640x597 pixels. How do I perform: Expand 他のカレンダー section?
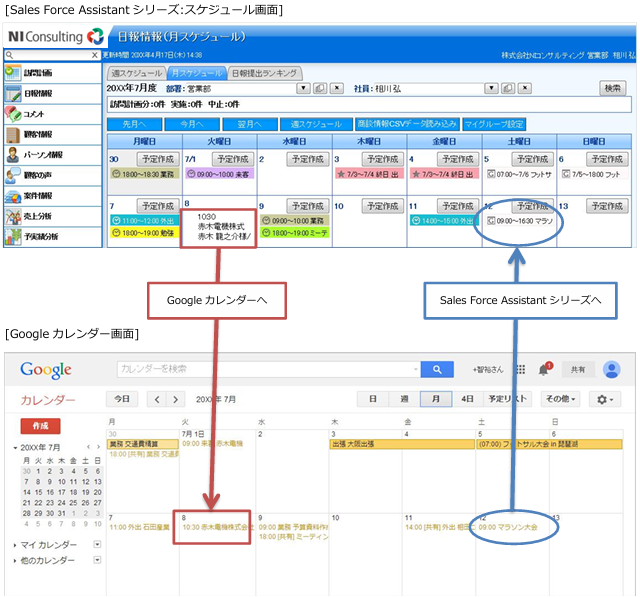[15, 561]
